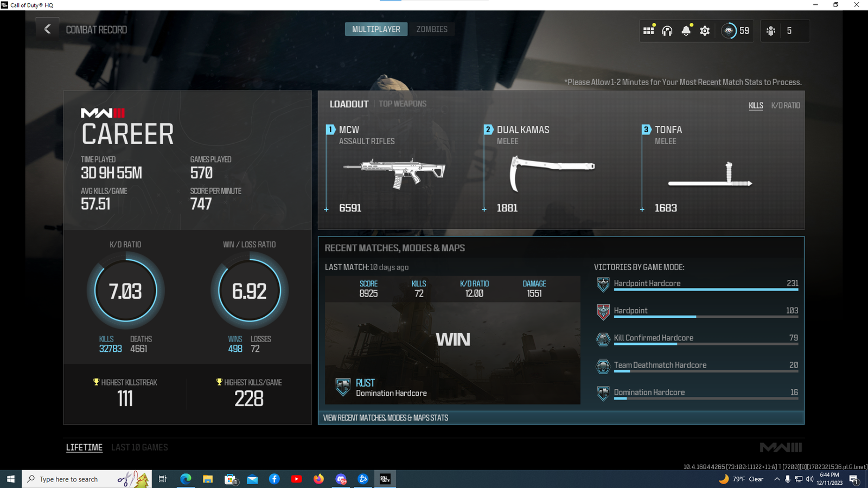Image resolution: width=868 pixels, height=488 pixels.
Task: Click the Kill Confirmed Hardcore mode emblem
Action: pos(603,339)
